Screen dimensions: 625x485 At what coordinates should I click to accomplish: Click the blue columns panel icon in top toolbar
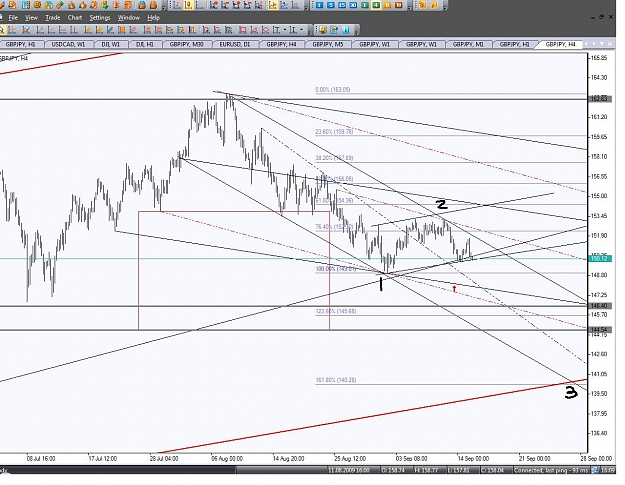point(26,5)
